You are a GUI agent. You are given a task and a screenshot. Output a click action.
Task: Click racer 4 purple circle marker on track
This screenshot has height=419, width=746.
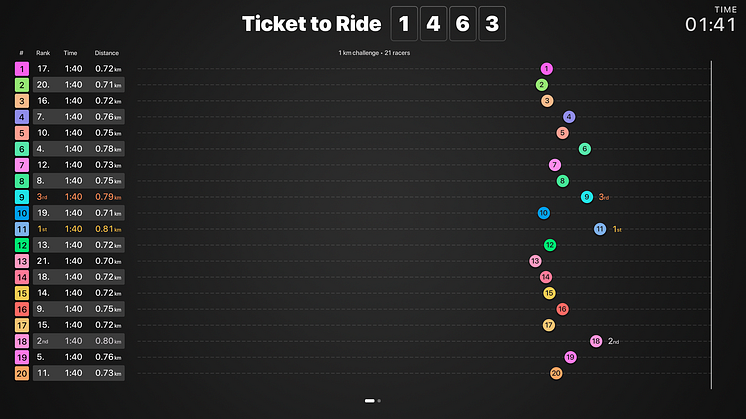pos(569,117)
